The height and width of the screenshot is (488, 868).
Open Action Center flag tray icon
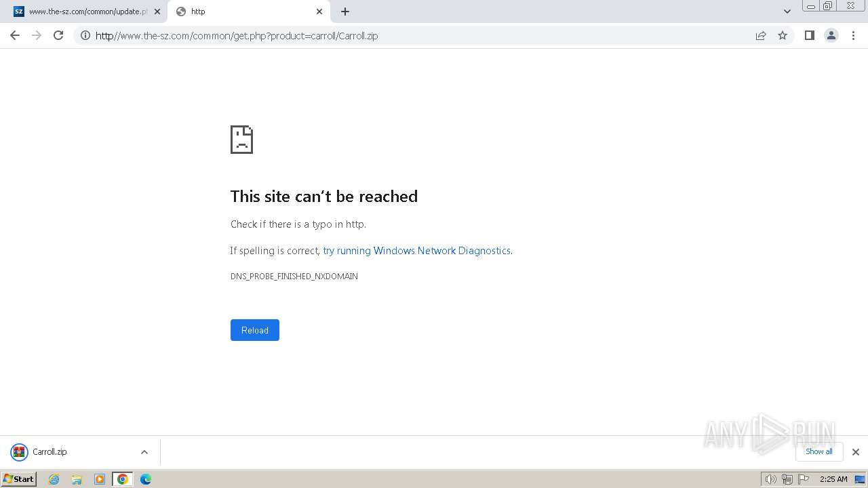tap(804, 479)
